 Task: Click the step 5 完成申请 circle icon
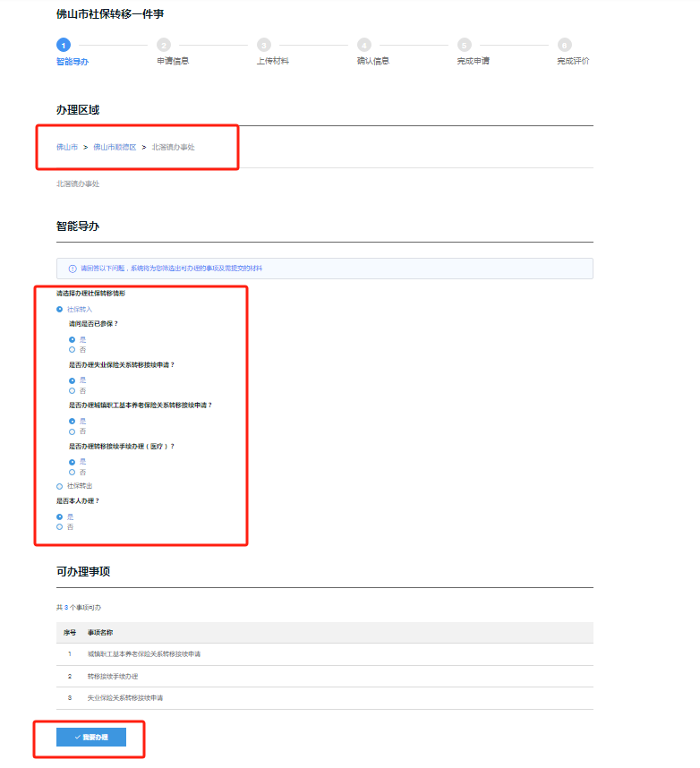(464, 45)
